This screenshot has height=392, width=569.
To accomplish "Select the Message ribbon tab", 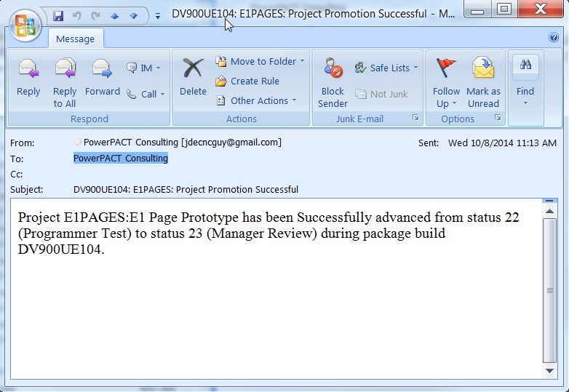I will (x=76, y=38).
